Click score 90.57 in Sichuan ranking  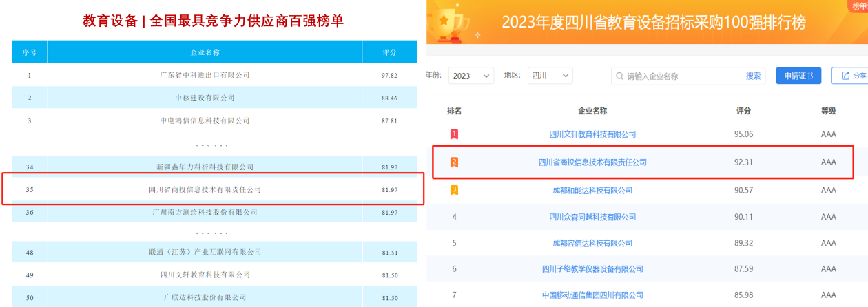[743, 190]
